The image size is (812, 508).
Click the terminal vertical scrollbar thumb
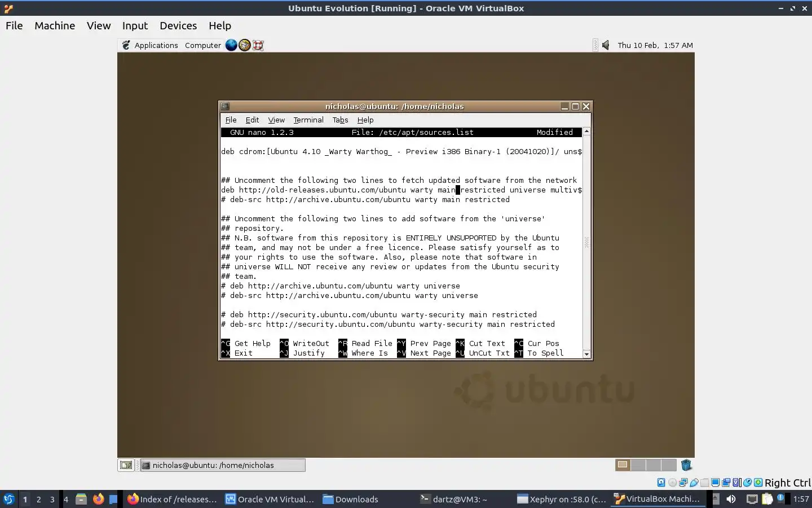click(586, 243)
